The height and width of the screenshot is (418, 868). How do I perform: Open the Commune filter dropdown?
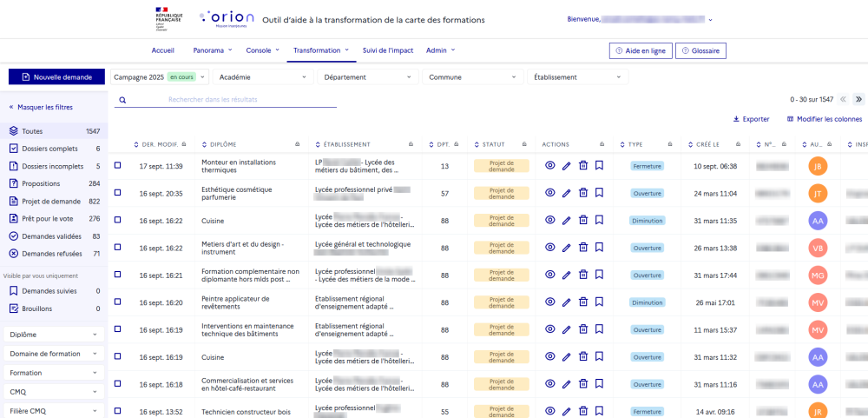[x=472, y=77]
